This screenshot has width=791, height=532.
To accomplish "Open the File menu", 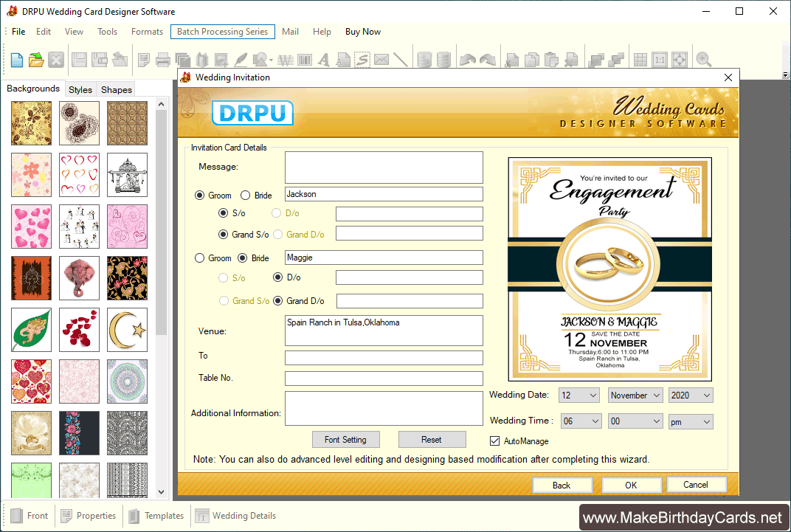I will click(x=18, y=32).
